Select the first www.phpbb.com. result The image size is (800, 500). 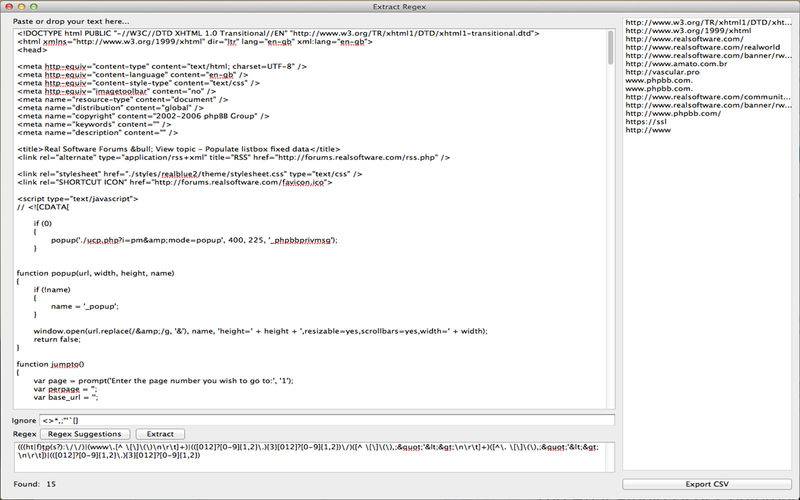pos(659,80)
